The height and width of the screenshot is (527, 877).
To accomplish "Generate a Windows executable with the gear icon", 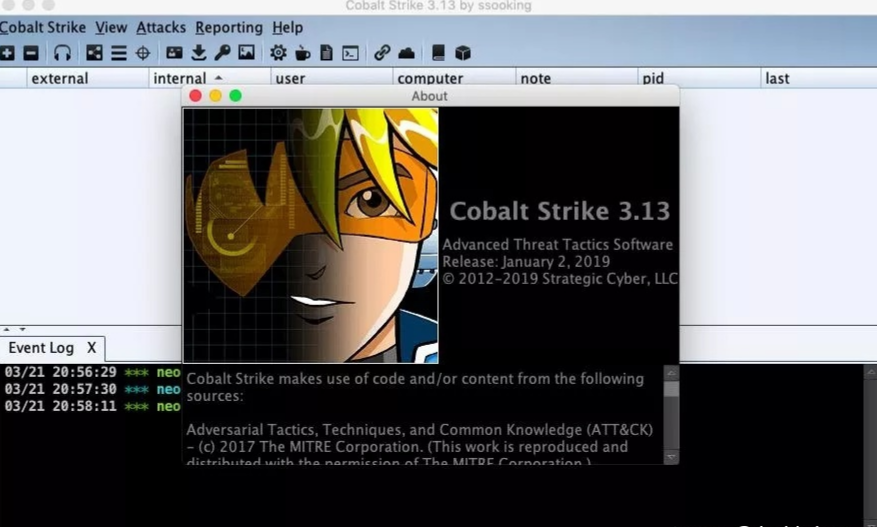I will point(278,53).
